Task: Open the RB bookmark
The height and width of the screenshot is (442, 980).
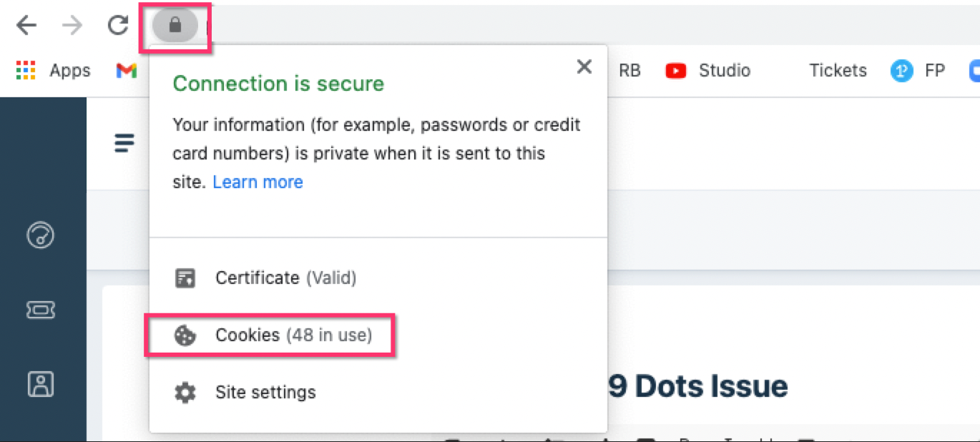Action: [x=629, y=70]
